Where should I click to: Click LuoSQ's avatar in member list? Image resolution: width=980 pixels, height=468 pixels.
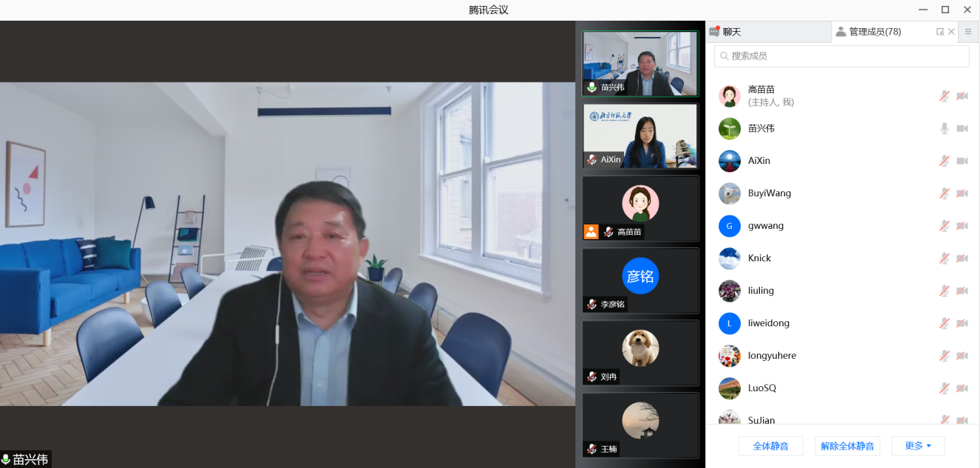[730, 388]
